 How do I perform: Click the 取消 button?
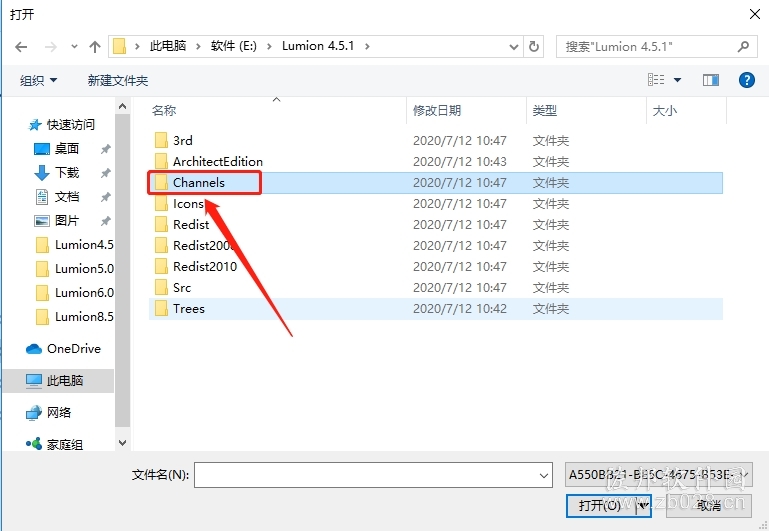tap(709, 505)
